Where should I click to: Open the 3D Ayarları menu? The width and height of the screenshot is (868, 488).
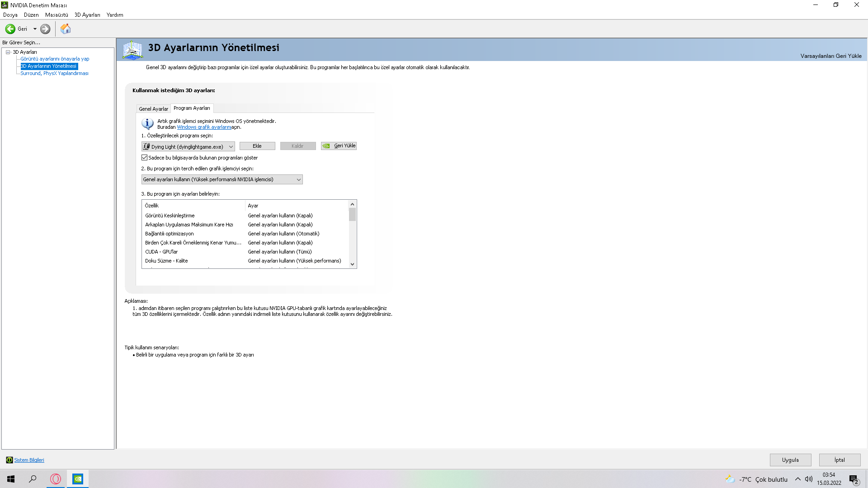[x=87, y=15]
